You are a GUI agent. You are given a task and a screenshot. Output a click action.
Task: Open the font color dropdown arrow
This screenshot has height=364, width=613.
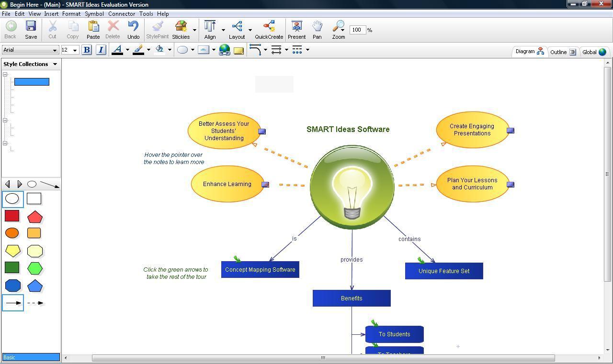tap(127, 50)
